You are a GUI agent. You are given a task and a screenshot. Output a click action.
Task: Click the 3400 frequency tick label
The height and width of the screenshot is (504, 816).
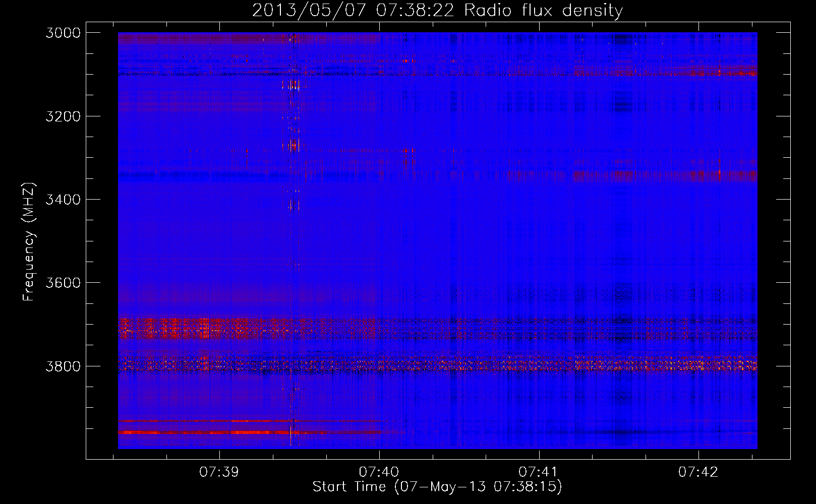63,200
